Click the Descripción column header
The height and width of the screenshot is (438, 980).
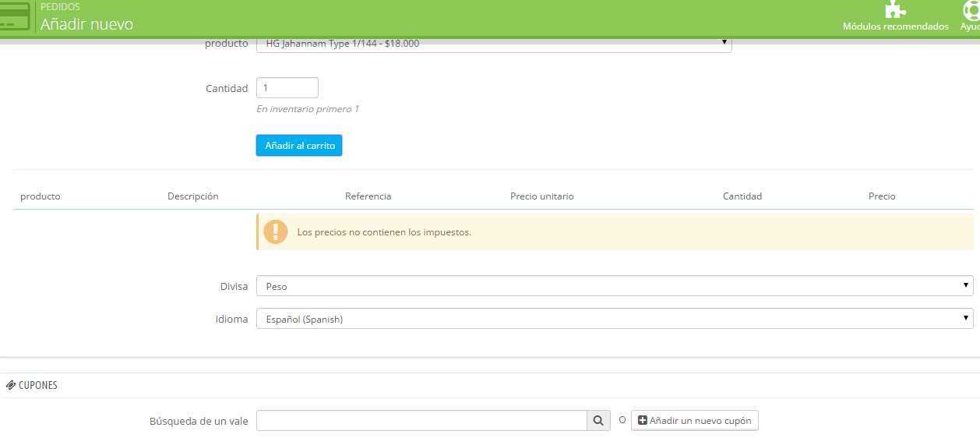193,196
